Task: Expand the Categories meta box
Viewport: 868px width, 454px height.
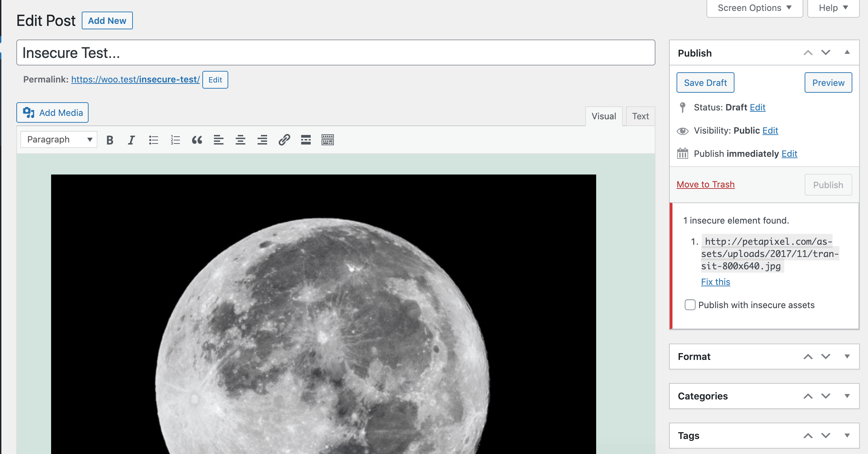Action: click(847, 396)
